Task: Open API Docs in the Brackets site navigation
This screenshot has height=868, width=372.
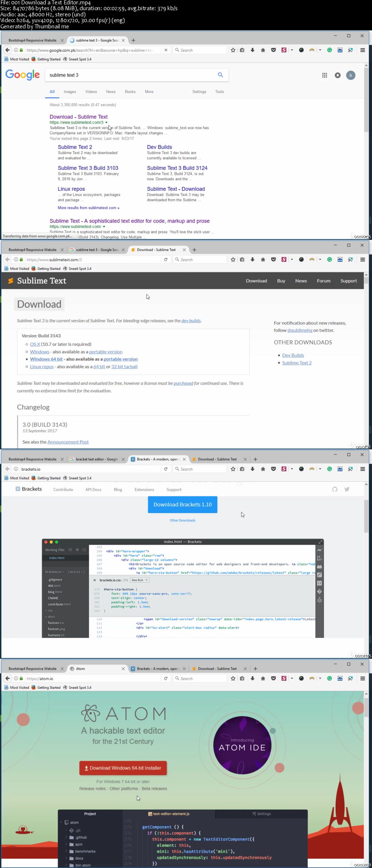Action: 93,489
